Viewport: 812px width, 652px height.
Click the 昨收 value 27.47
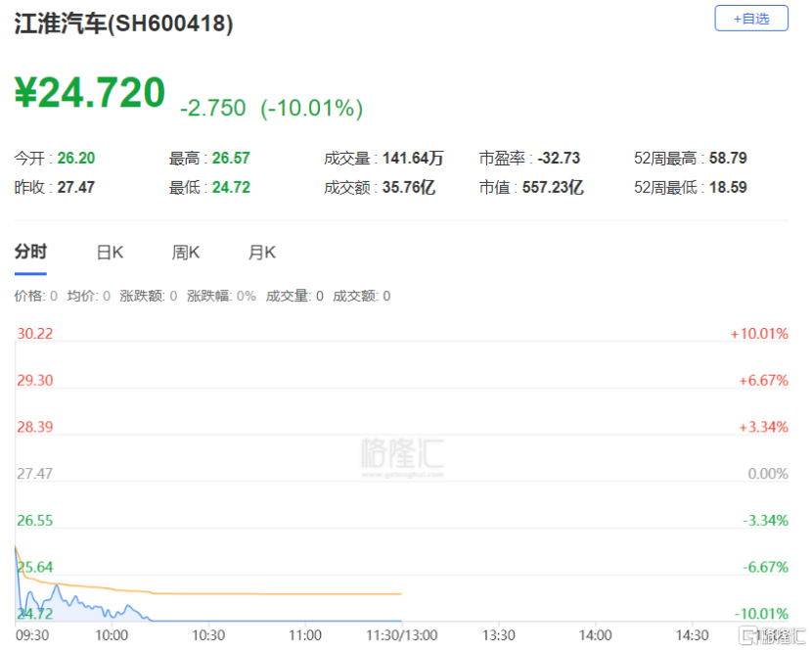[76, 187]
